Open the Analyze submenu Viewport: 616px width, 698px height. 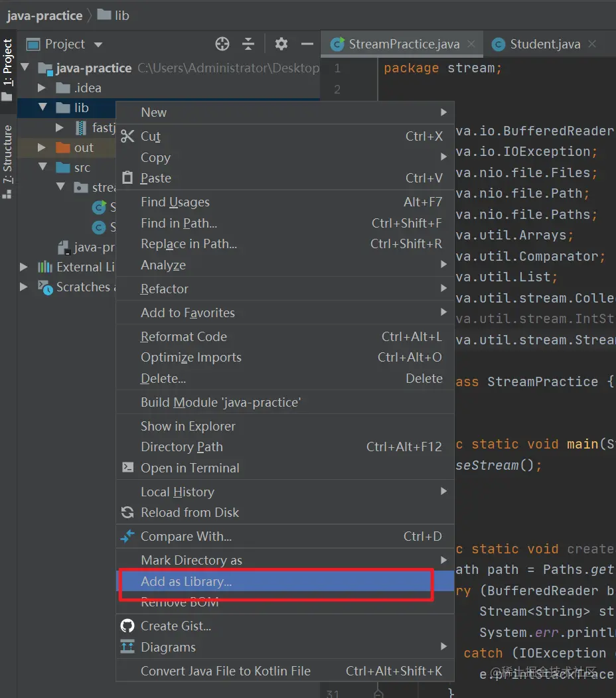[285, 265]
